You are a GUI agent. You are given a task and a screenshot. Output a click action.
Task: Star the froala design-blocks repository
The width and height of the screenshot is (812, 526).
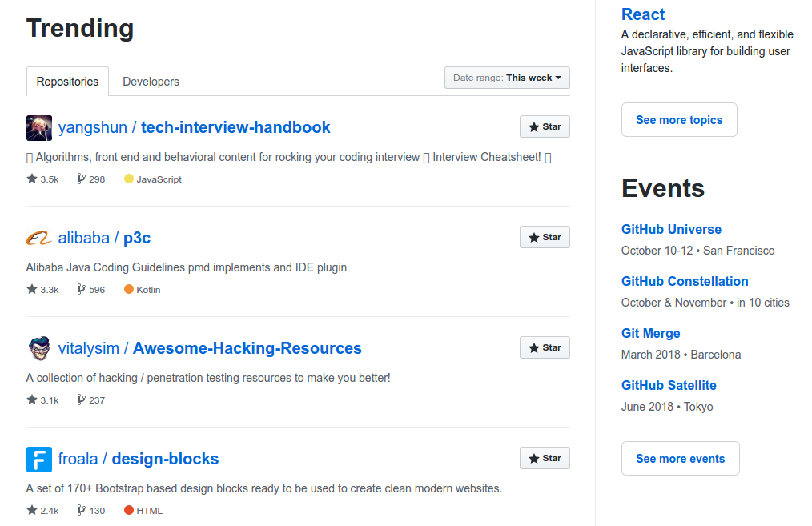click(x=545, y=458)
